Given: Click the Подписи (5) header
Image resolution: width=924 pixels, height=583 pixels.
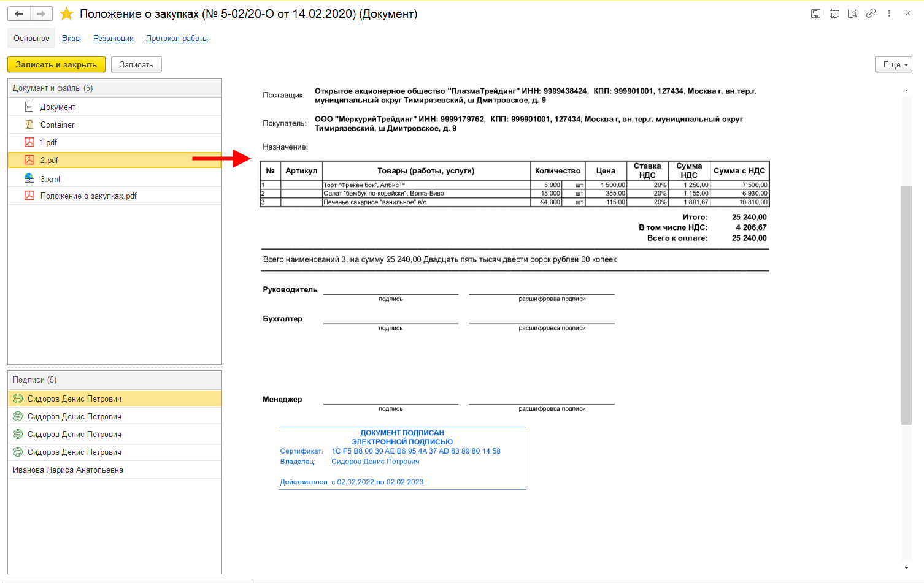Looking at the screenshot, I should point(115,380).
